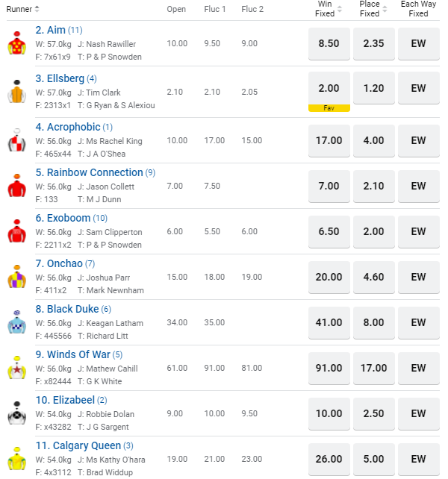Choose Black Duke win odds 41.00

(x=329, y=322)
